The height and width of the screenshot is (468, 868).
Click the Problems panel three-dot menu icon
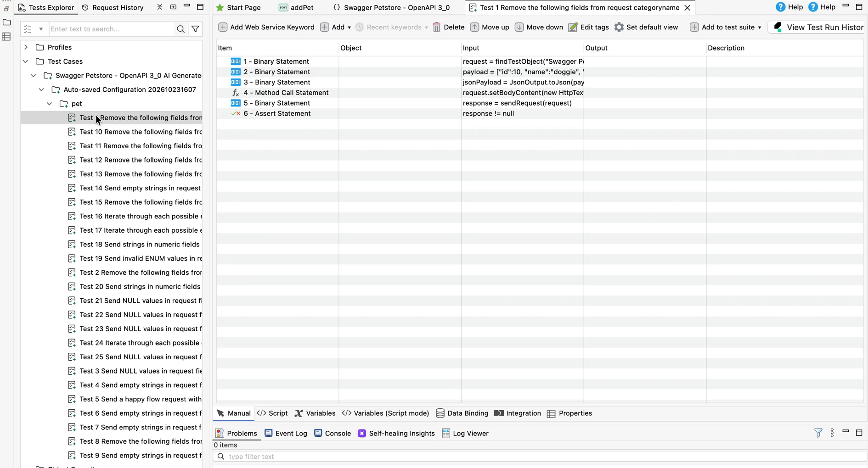click(x=832, y=433)
